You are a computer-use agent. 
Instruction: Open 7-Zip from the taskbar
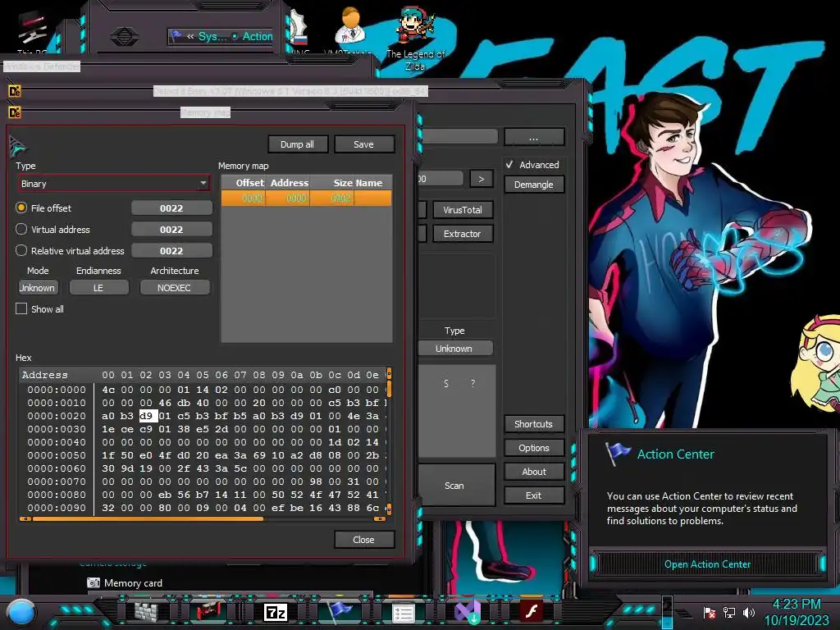276,612
